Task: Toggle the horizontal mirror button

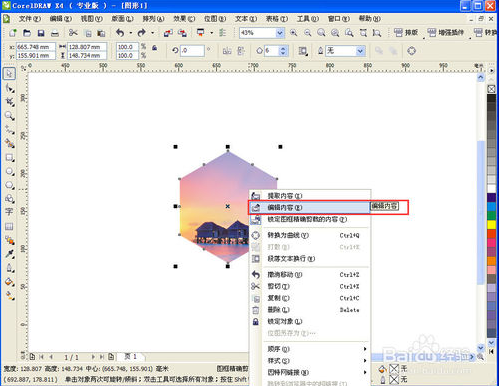Action: 227,51
